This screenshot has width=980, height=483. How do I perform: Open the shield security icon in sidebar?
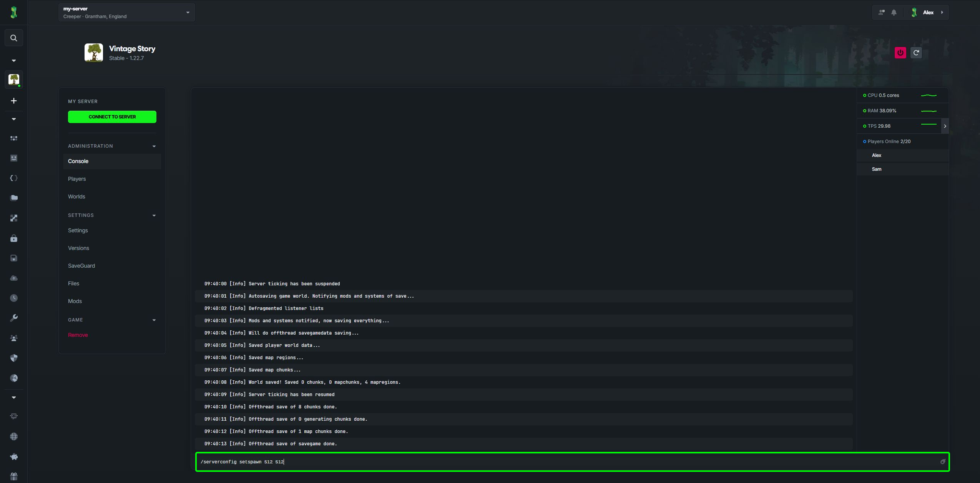(x=14, y=358)
